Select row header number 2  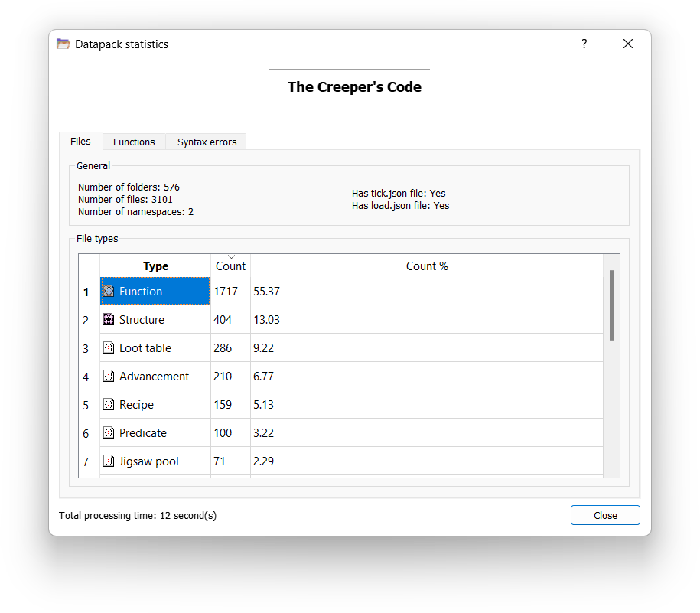click(x=89, y=320)
